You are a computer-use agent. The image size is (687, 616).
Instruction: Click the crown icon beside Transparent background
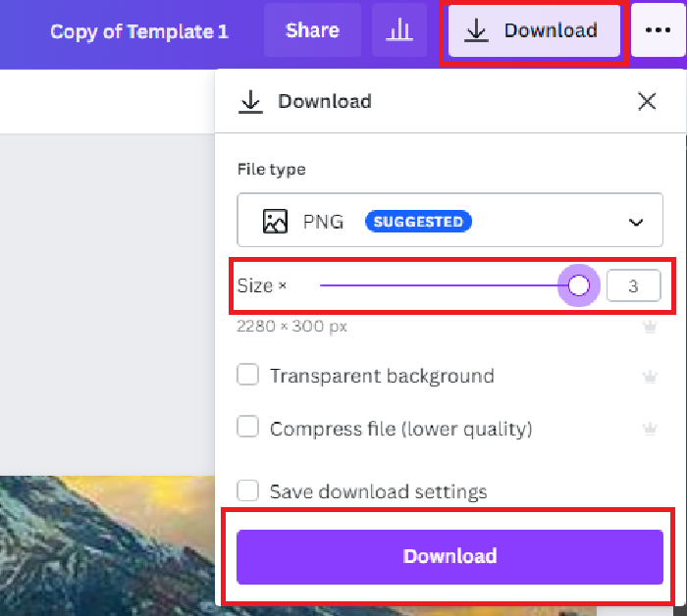[649, 376]
